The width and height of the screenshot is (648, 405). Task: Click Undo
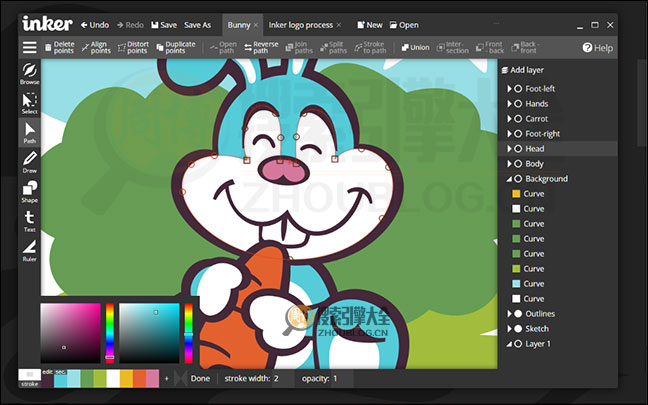pos(95,25)
